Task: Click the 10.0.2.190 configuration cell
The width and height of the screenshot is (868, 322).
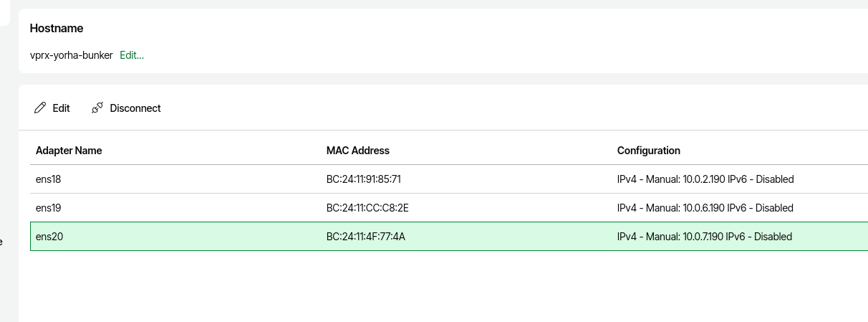Action: 705,179
